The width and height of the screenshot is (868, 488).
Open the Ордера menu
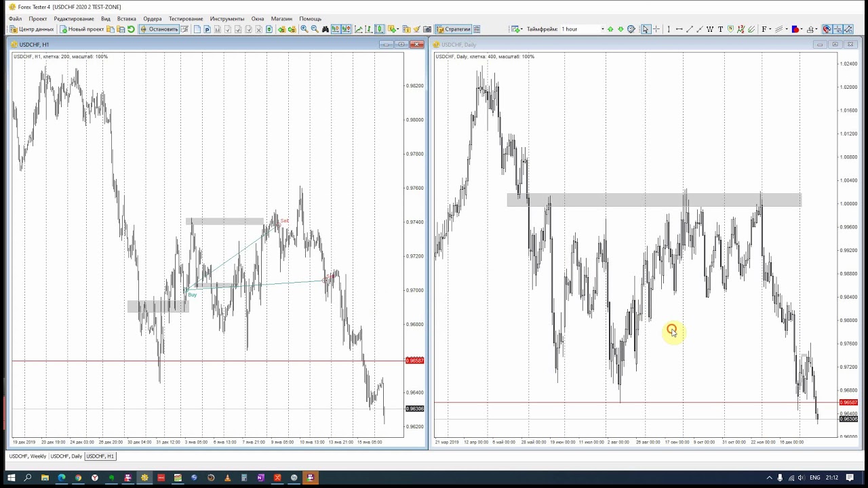point(153,18)
